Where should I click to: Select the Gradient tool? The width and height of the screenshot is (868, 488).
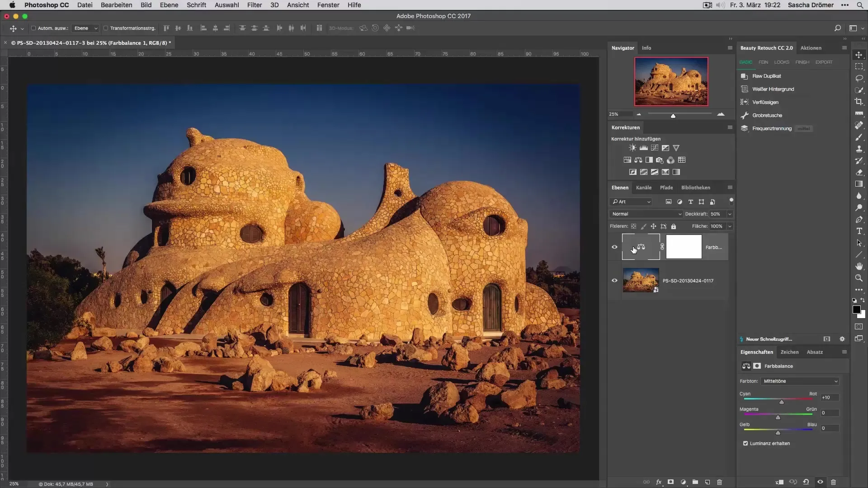[859, 184]
